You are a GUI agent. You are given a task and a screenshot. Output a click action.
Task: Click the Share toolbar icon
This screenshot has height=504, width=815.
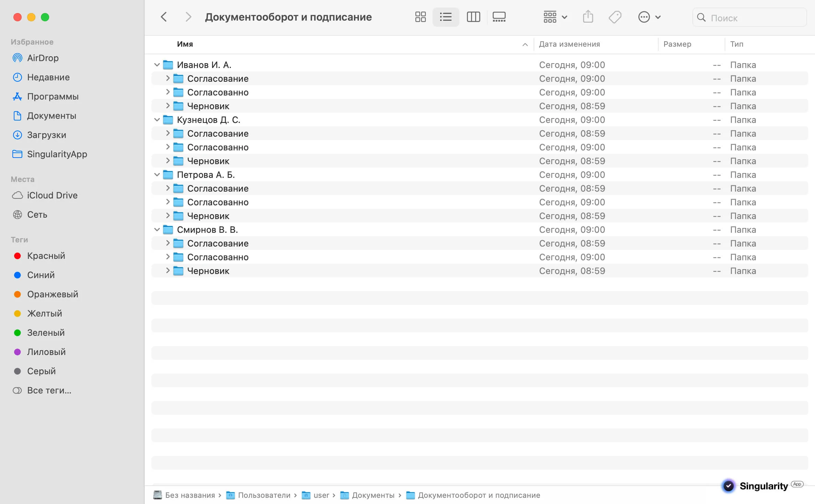[x=588, y=17]
